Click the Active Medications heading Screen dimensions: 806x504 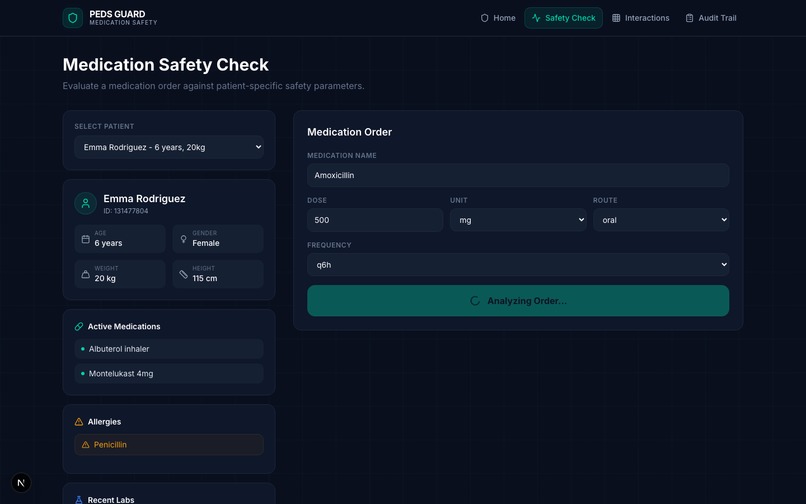tap(124, 327)
